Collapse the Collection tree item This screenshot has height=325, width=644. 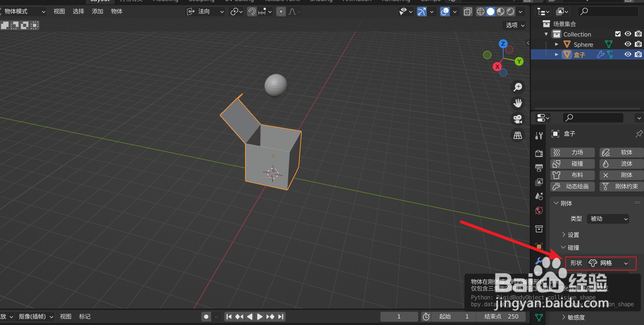click(x=546, y=34)
